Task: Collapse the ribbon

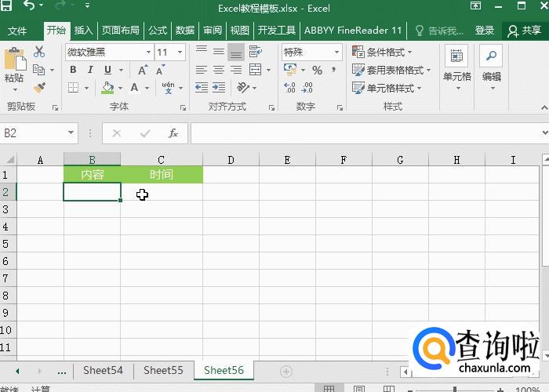Action: click(544, 108)
